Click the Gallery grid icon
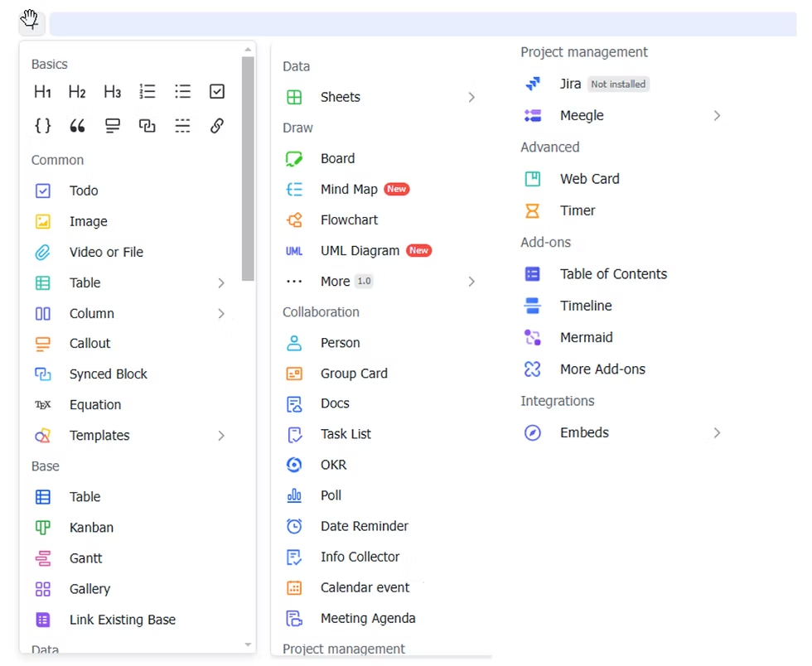The width and height of the screenshot is (812, 666). 42,589
